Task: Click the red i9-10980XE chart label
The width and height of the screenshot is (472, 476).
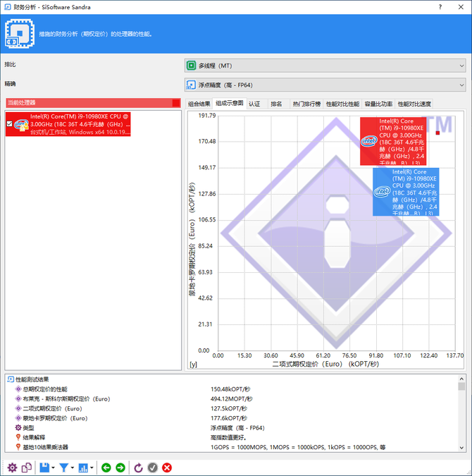Action: point(393,141)
